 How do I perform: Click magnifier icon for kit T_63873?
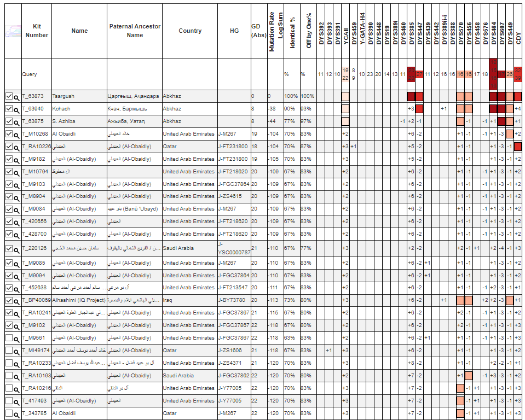[x=17, y=97]
